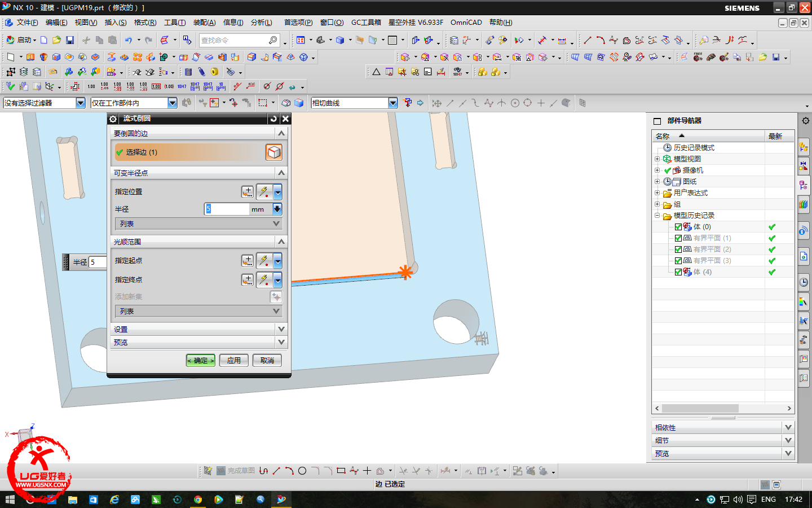Click the on-screen 半径 value box

coord(98,262)
